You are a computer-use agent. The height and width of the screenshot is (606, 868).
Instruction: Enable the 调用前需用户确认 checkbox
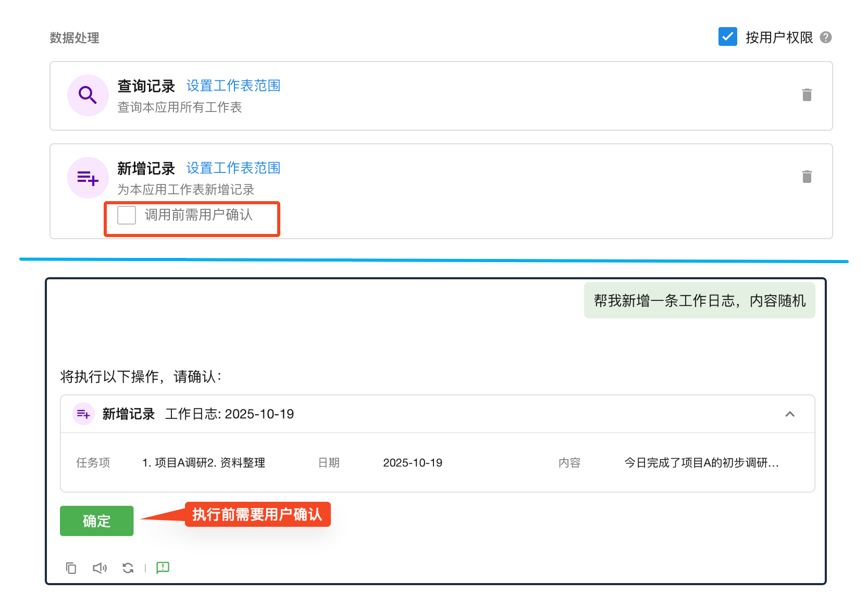127,215
